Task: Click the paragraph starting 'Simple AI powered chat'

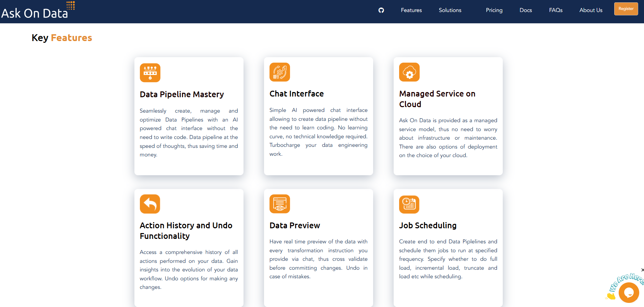Action: click(x=318, y=132)
